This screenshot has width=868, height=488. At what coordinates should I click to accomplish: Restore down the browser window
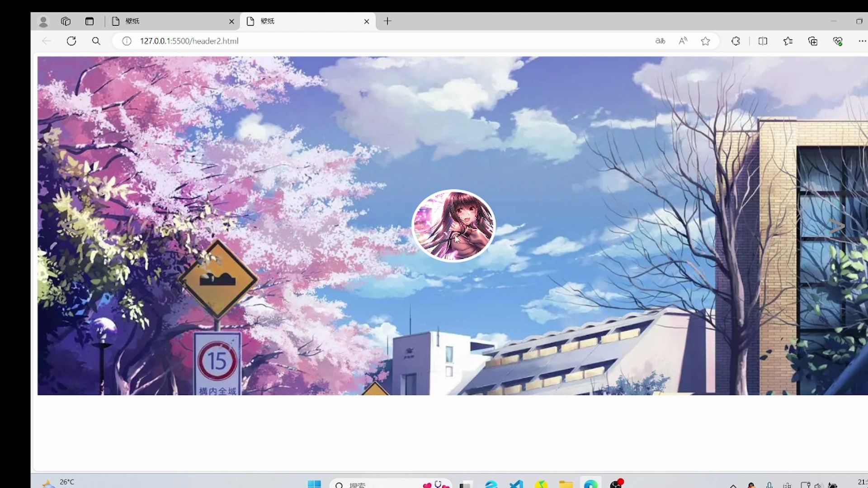coord(859,21)
